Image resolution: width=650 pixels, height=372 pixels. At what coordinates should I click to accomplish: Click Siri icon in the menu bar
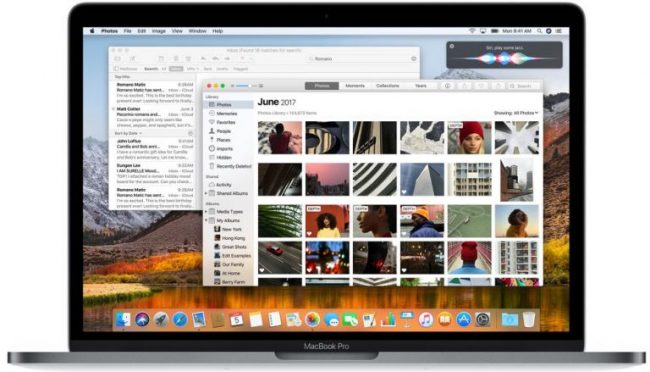click(548, 31)
